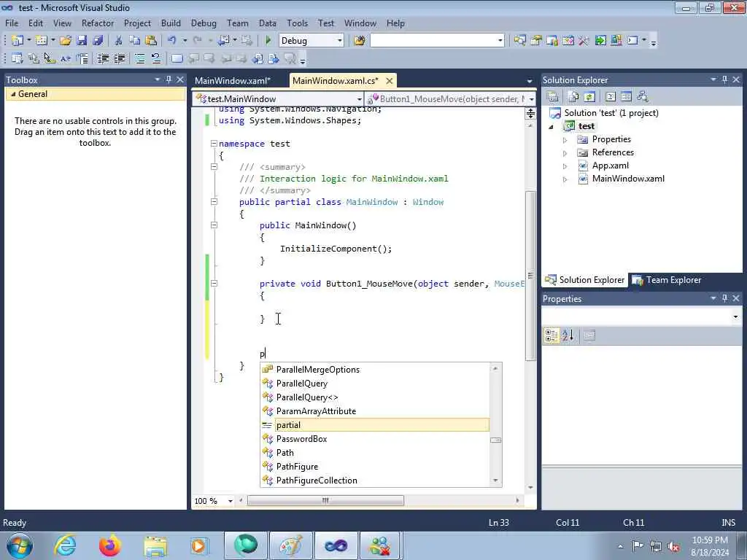The width and height of the screenshot is (747, 560).
Task: Collapse the test project node
Action: [x=551, y=127]
